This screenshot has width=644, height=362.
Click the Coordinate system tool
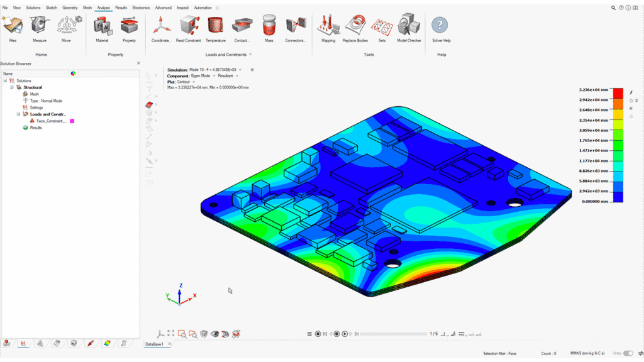point(162,29)
